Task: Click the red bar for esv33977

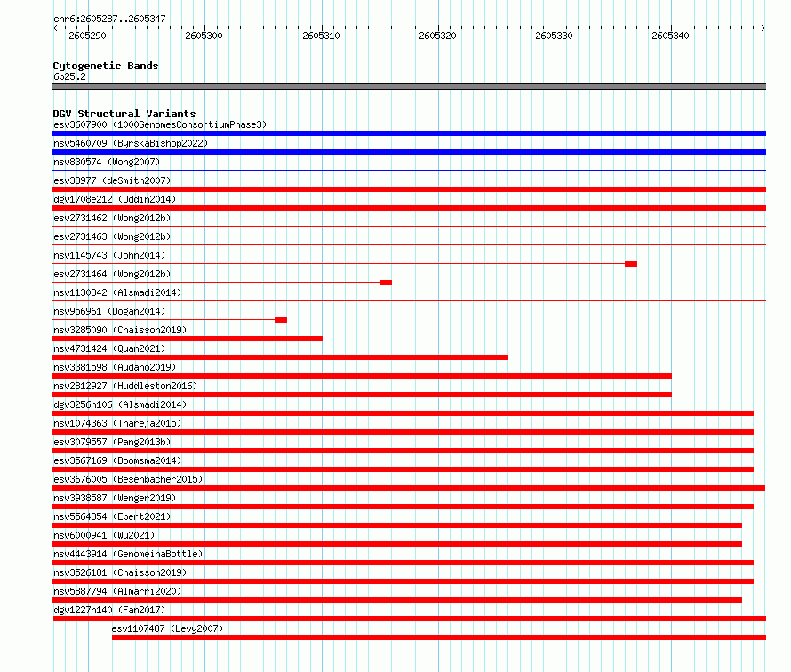Action: 409,189
